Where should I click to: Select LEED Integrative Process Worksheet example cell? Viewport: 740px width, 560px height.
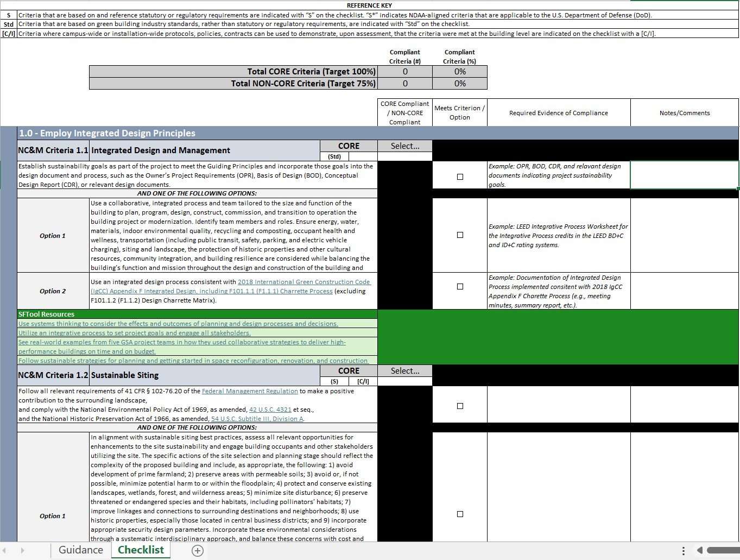[x=559, y=235]
